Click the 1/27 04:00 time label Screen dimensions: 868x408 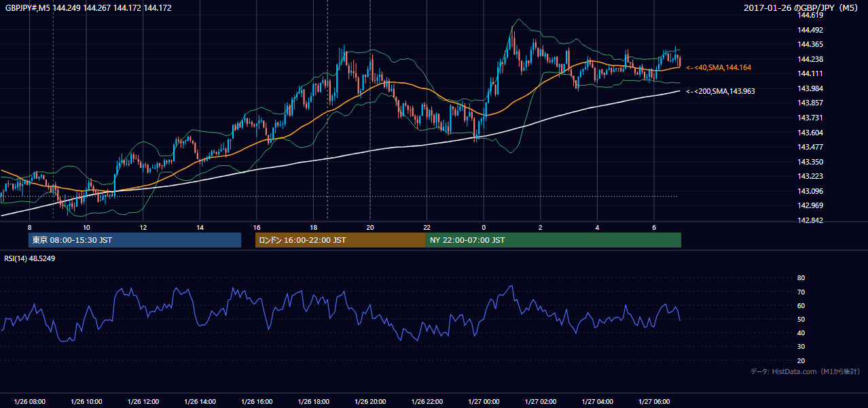597,402
